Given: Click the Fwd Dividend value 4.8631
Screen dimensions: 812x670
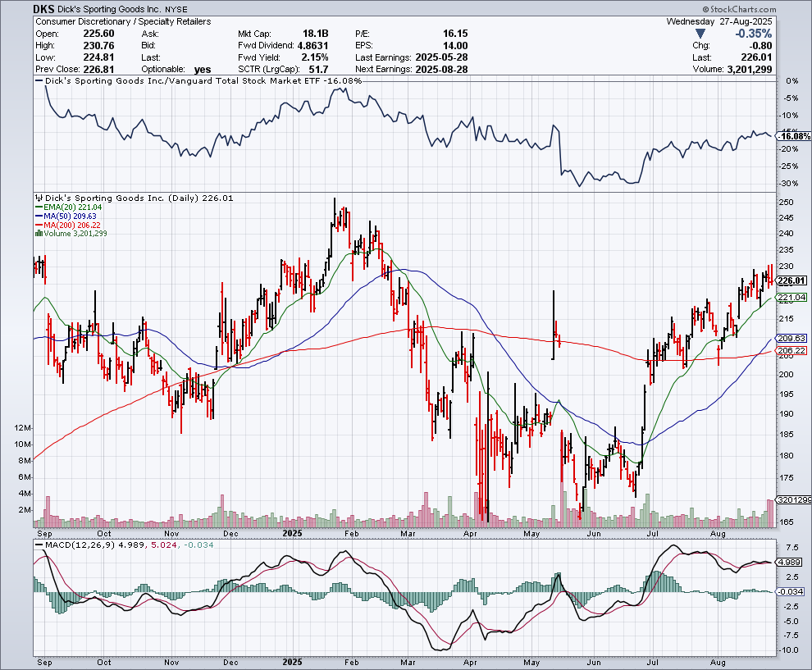Looking at the screenshot, I should pos(312,46).
